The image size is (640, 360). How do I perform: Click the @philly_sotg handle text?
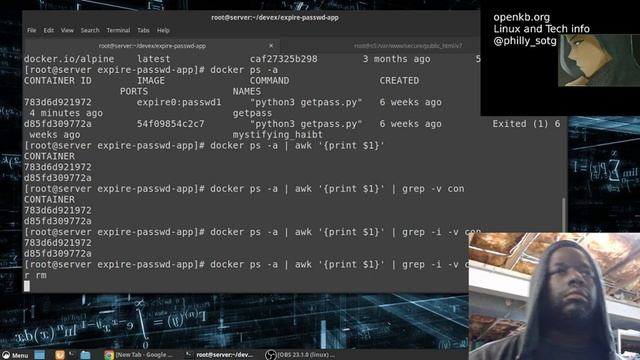tap(525, 41)
